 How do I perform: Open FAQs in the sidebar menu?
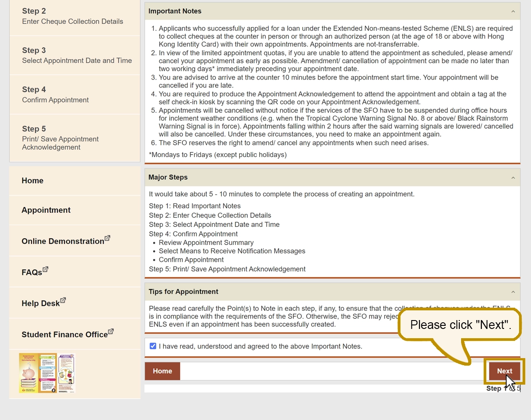click(32, 272)
